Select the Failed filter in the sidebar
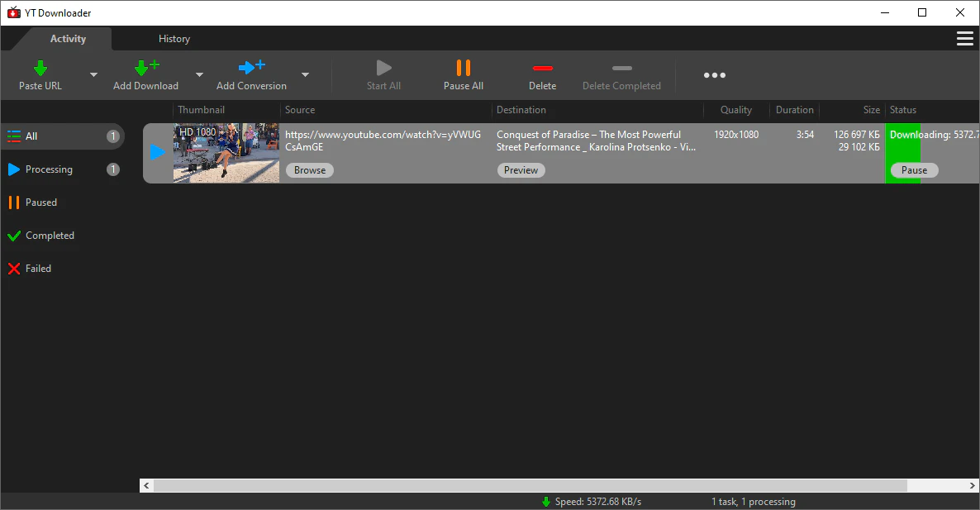The height and width of the screenshot is (510, 980). pyautogui.click(x=39, y=268)
